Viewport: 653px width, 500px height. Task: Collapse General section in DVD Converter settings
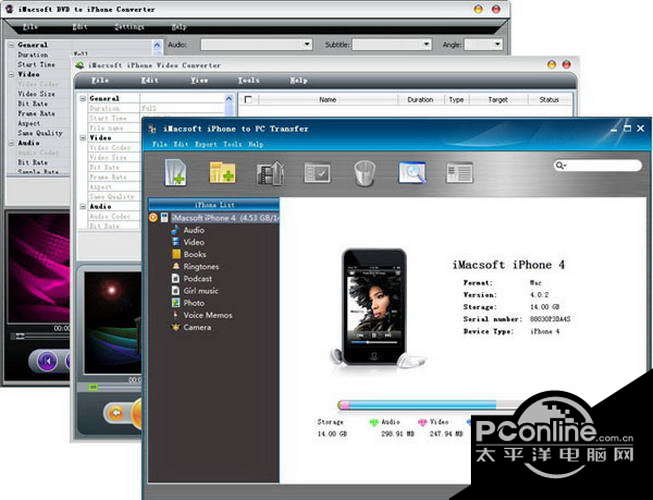11,45
